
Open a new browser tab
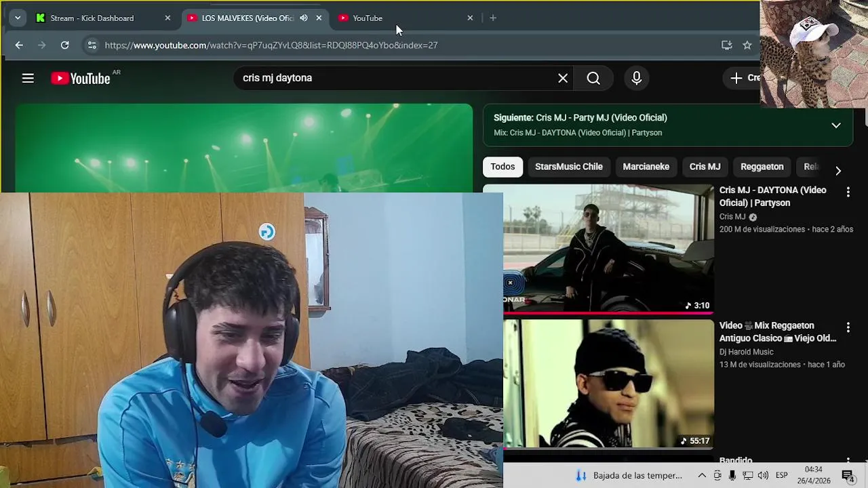click(493, 18)
